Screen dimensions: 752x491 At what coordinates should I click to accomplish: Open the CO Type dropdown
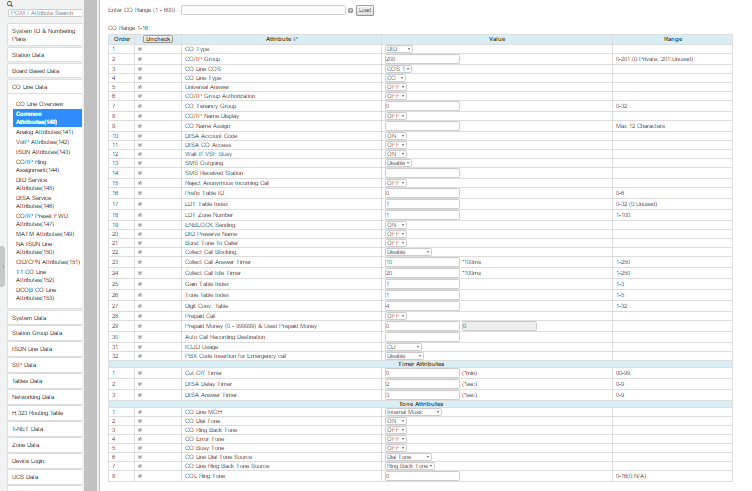[x=398, y=48]
